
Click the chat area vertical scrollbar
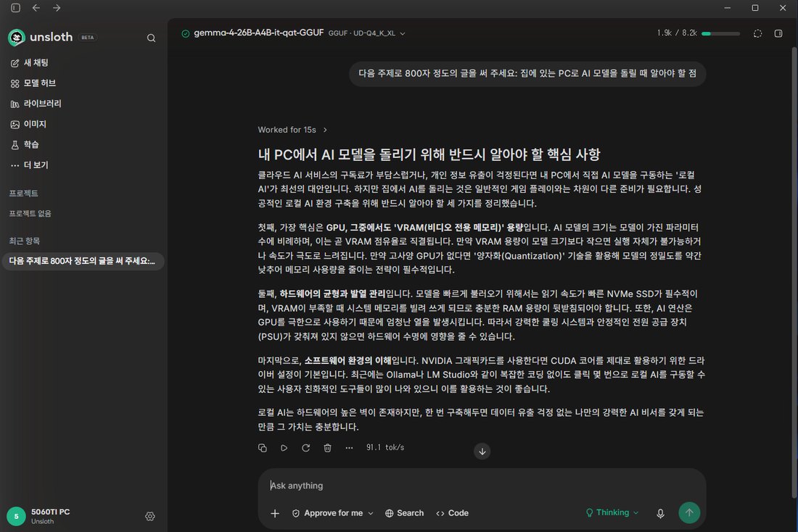[x=794, y=272]
